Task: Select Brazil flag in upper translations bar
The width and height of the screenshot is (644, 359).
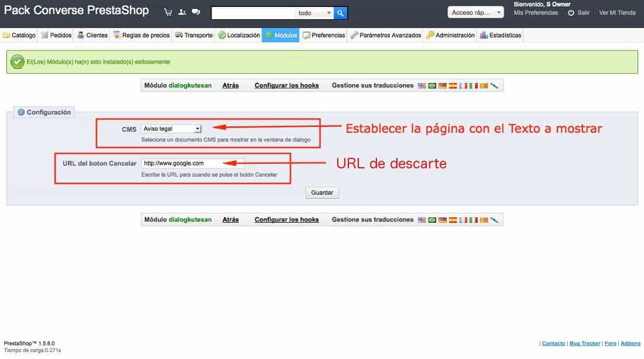Action: point(432,86)
